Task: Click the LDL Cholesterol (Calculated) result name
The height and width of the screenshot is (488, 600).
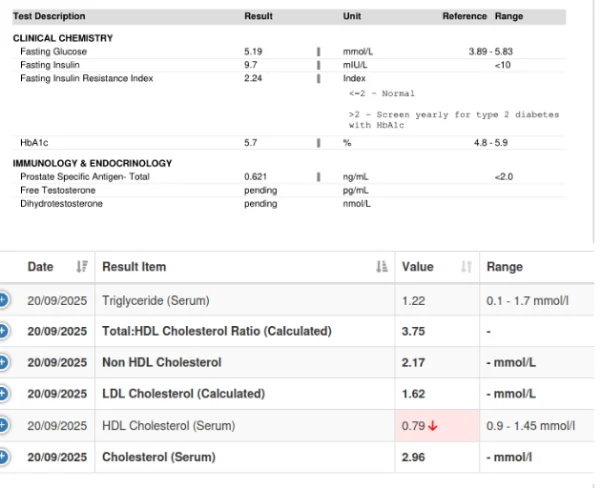Action: tap(183, 394)
